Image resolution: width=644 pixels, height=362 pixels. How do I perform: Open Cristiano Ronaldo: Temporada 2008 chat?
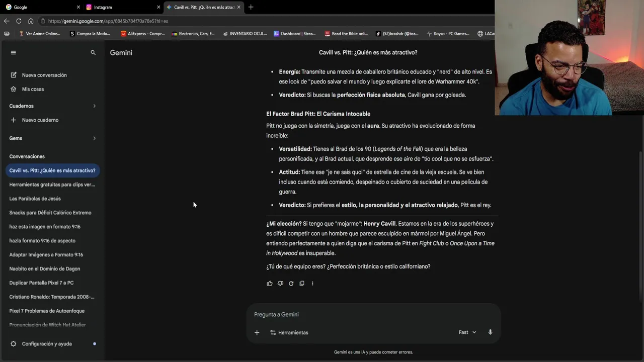(x=52, y=297)
